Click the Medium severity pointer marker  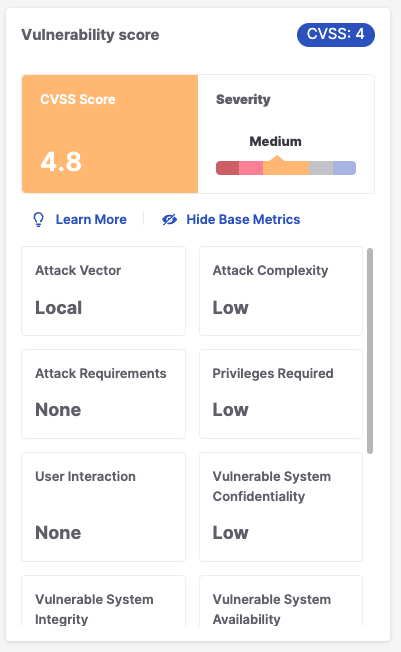click(277, 158)
